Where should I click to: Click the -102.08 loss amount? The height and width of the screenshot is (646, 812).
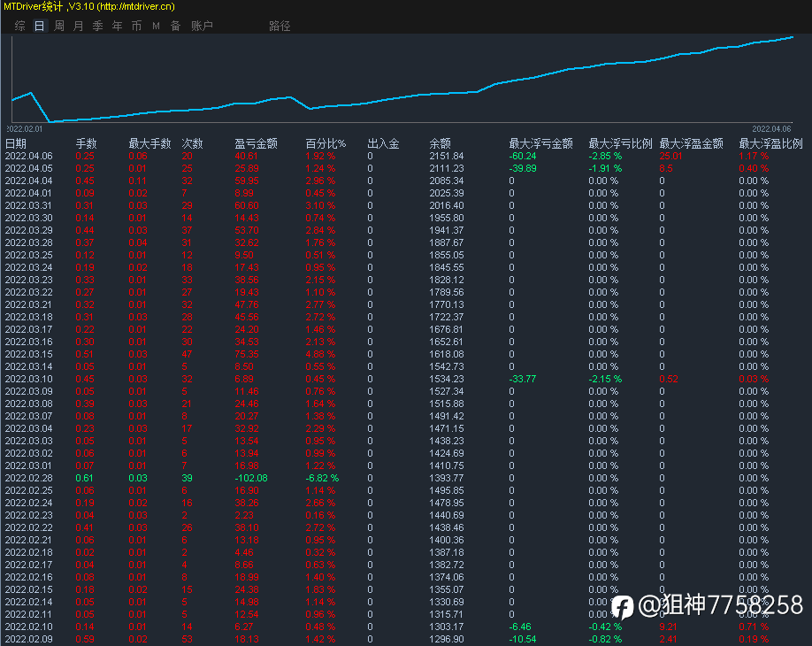click(x=251, y=478)
